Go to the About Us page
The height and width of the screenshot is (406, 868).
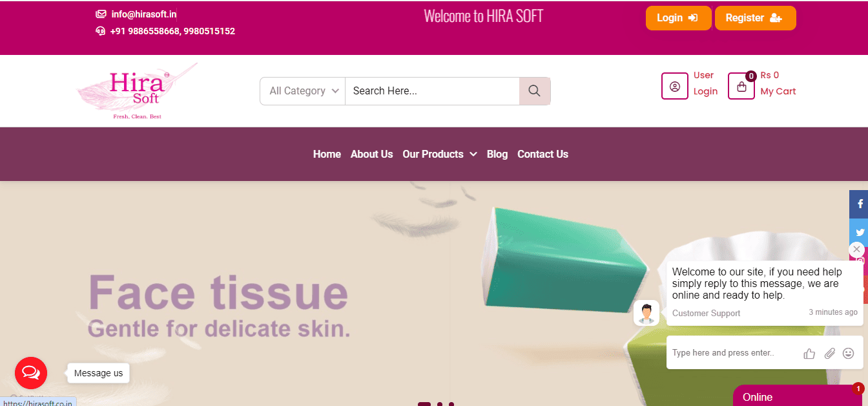[x=371, y=154]
